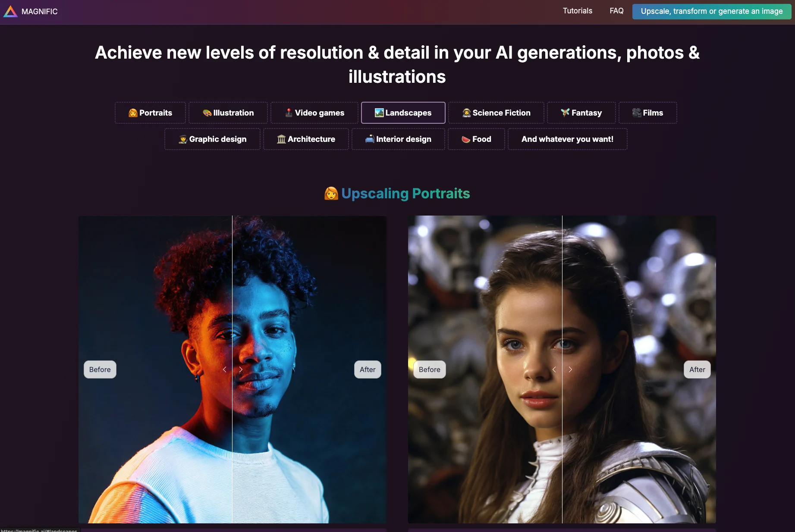Select And whatever you want! button

pos(567,139)
